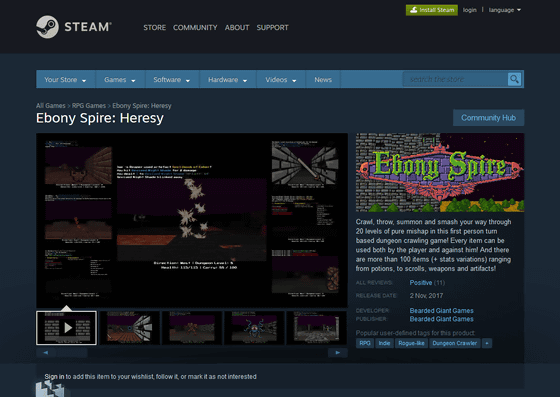Click the plus icon to add tags
Viewport: 560px width, 397px height.
pyautogui.click(x=486, y=343)
